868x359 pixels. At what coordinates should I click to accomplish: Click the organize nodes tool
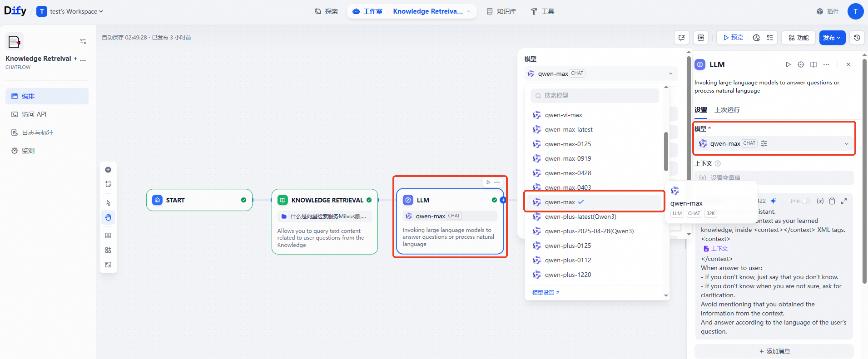[x=108, y=250]
